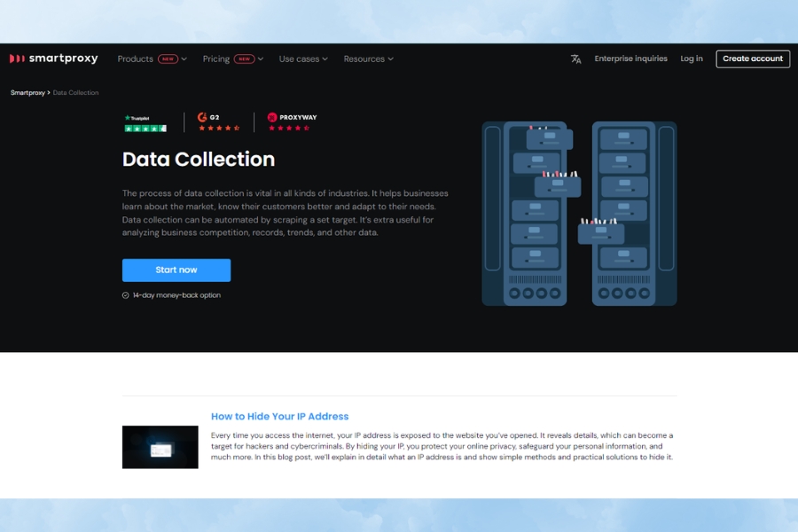Click the Data Collection heading

(199, 160)
